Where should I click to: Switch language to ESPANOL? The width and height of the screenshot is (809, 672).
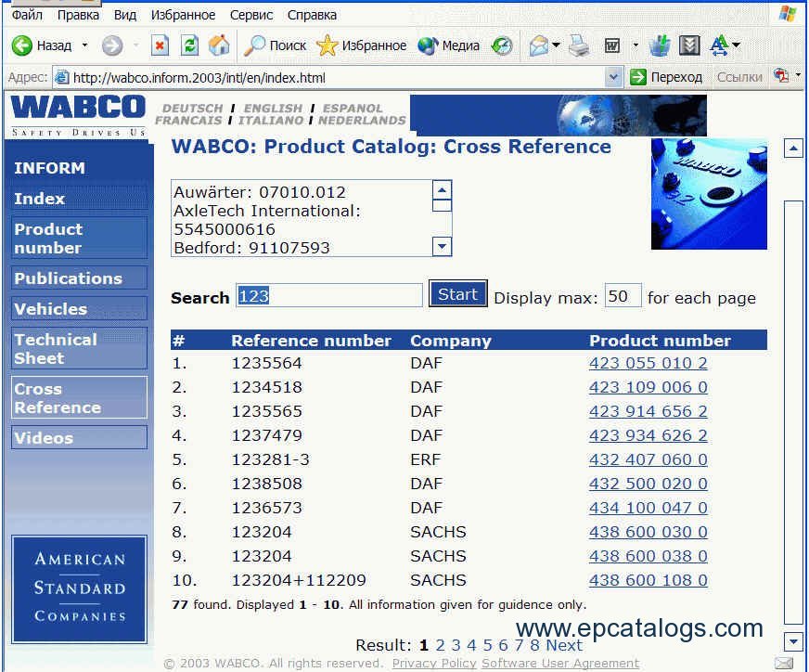tap(353, 109)
